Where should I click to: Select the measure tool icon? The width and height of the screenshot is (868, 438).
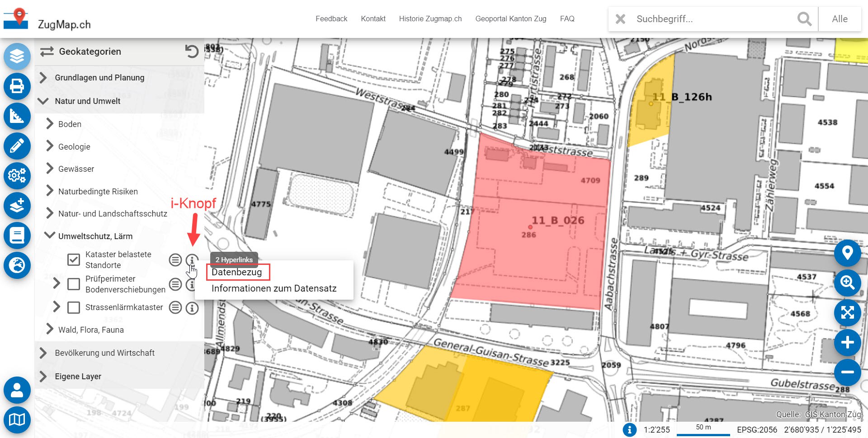[x=17, y=116]
